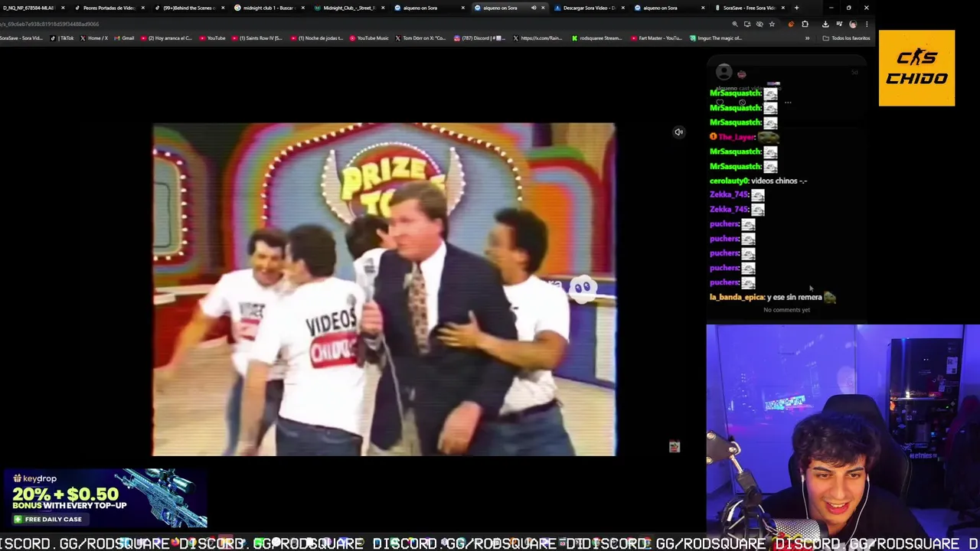Click the keydrop 20% bonus banner

pos(104,499)
